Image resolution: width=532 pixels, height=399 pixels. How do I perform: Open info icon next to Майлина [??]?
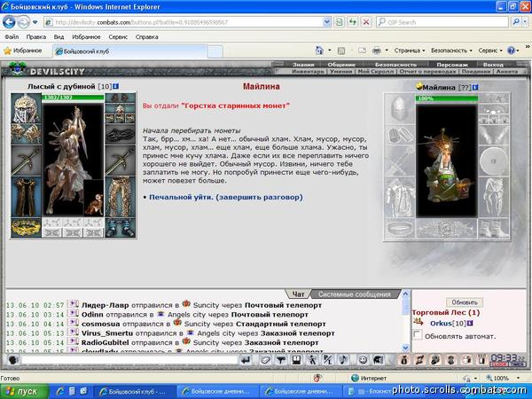tap(475, 87)
